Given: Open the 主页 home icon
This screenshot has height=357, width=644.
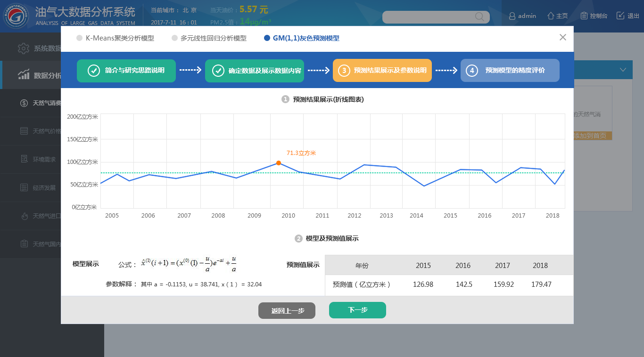Looking at the screenshot, I should [x=550, y=16].
